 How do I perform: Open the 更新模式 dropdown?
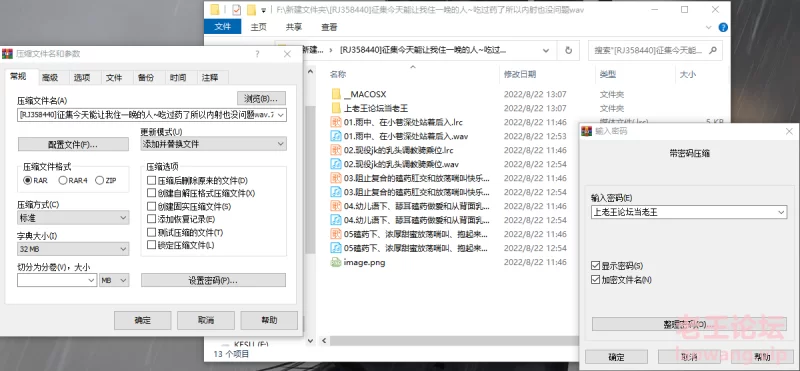[213, 144]
